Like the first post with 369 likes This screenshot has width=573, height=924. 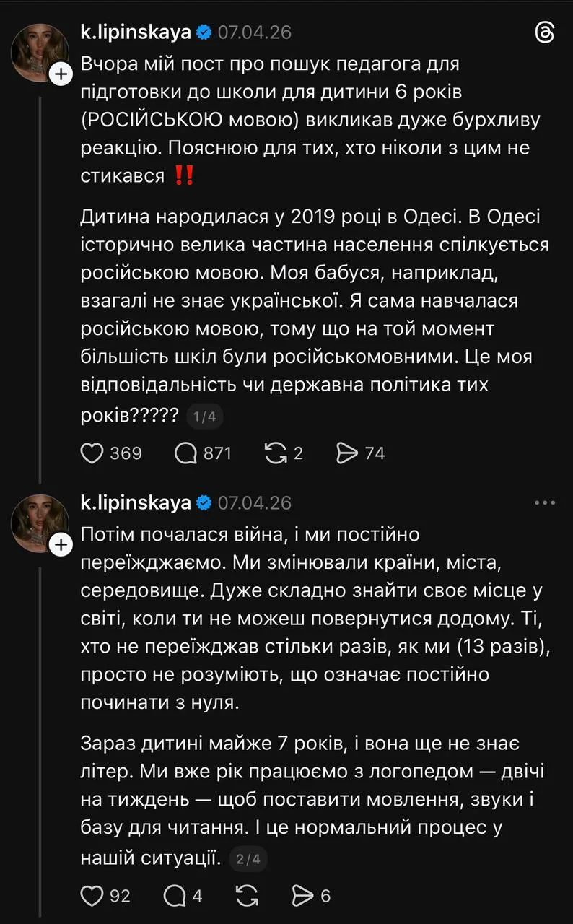pos(92,453)
